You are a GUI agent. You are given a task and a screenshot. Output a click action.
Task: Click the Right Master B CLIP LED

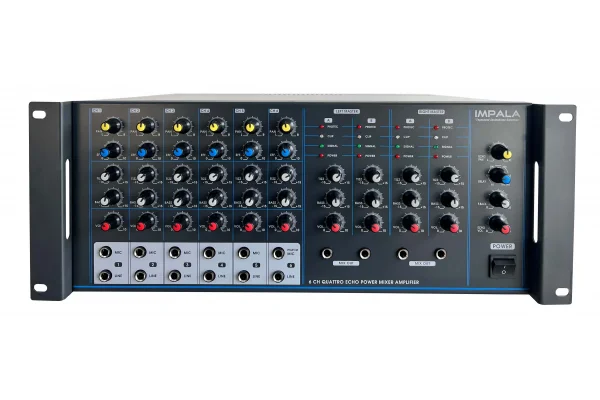coord(436,137)
